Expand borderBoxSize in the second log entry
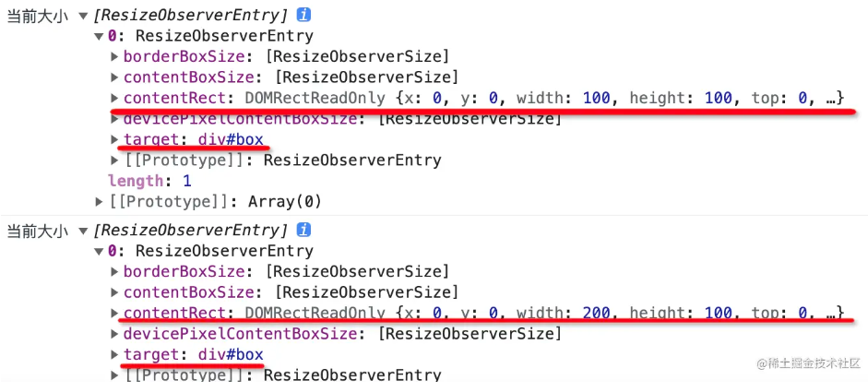 [x=114, y=272]
